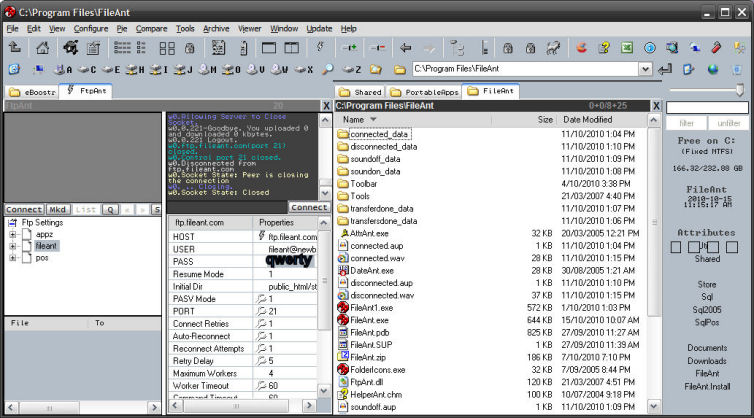
Task: Open the FileAnt.Install shortcut link
Action: 707,386
